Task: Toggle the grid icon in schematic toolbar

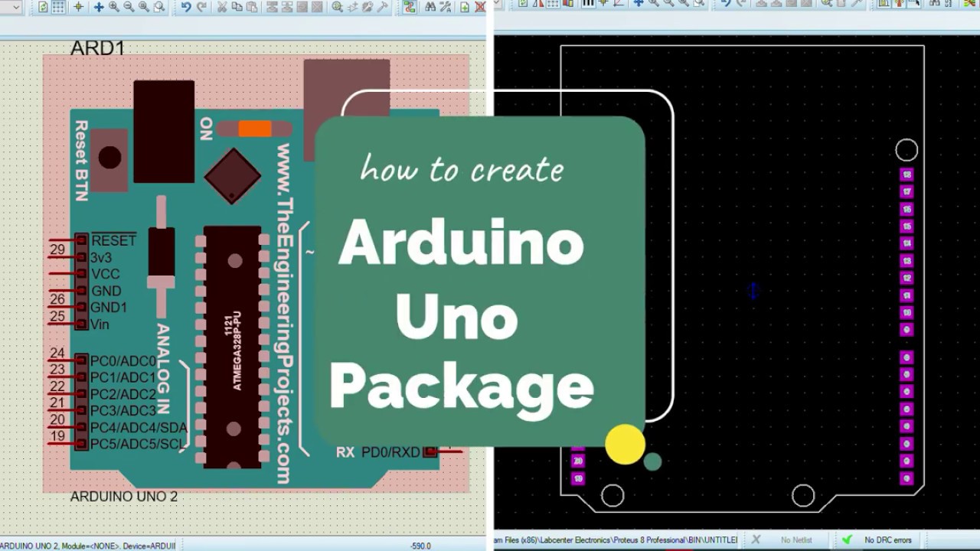Action: click(58, 7)
